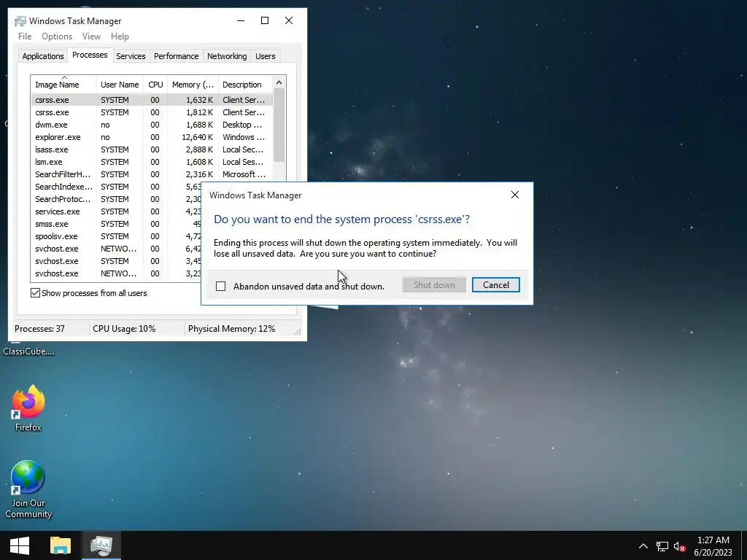Switch to the Services tab
The image size is (747, 560).
[131, 56]
